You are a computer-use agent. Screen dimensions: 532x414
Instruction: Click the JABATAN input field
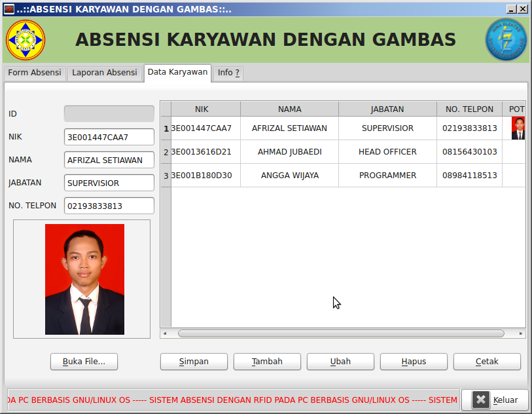point(109,183)
